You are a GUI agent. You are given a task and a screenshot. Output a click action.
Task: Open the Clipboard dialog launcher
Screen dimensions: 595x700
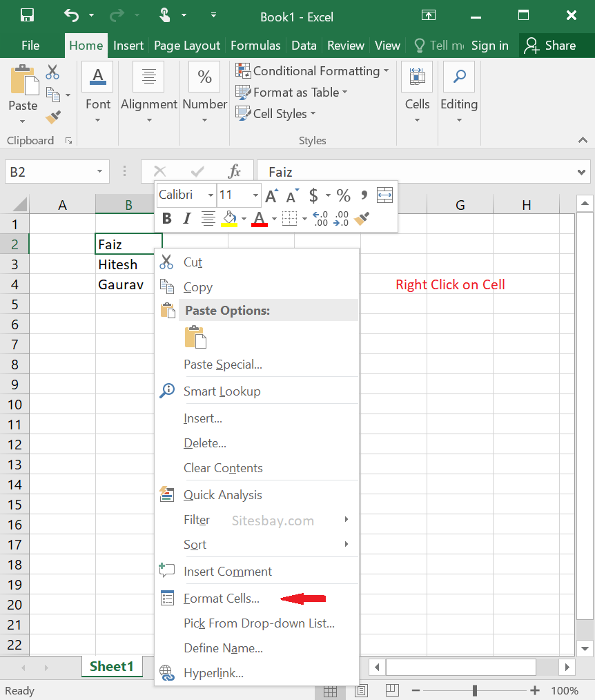click(69, 141)
